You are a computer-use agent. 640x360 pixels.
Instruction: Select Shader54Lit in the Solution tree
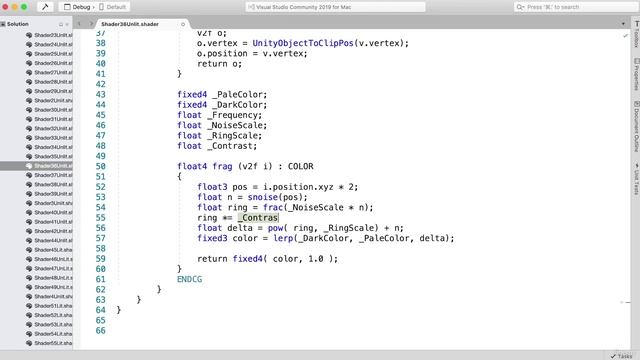[53, 334]
